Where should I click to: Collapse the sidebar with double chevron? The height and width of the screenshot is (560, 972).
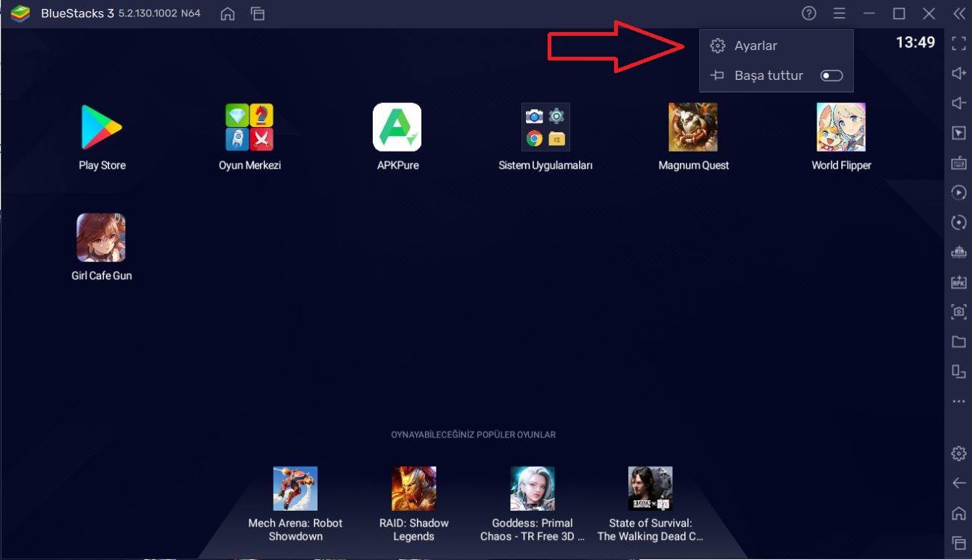pos(959,13)
